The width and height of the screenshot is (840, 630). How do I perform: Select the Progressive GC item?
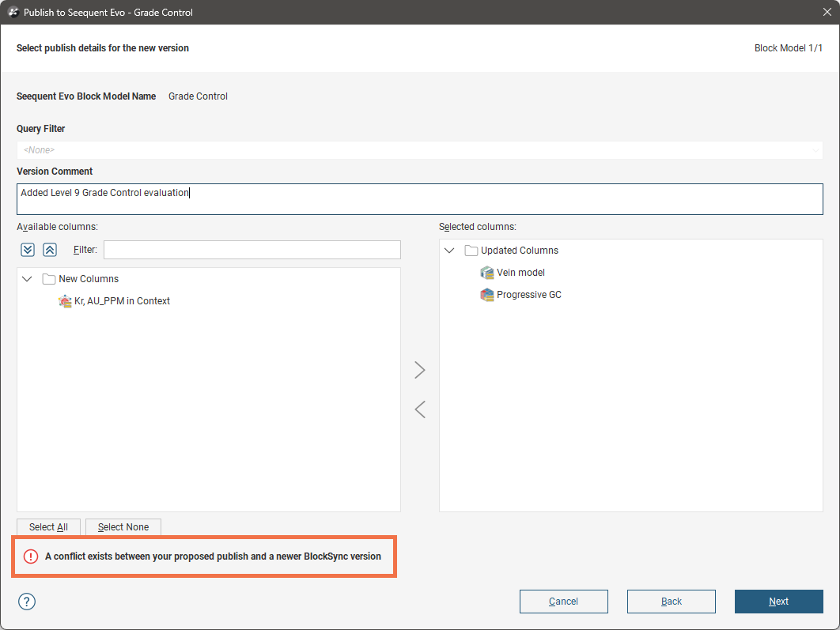tap(528, 295)
